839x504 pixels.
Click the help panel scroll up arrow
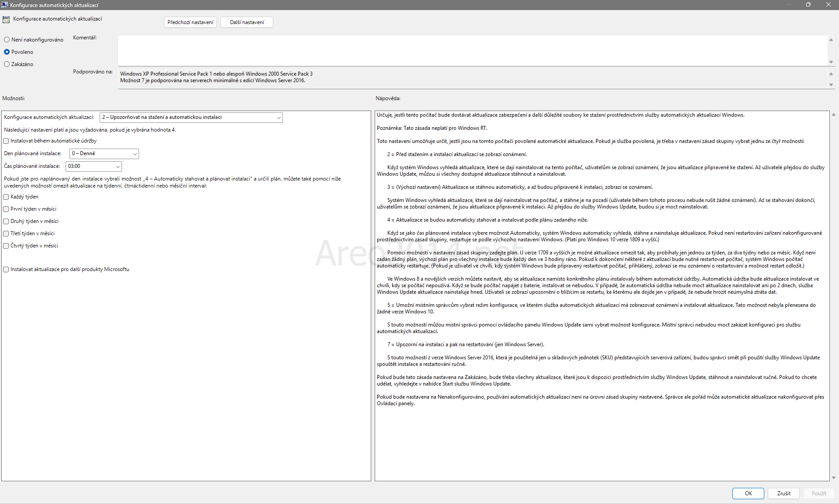click(834, 115)
